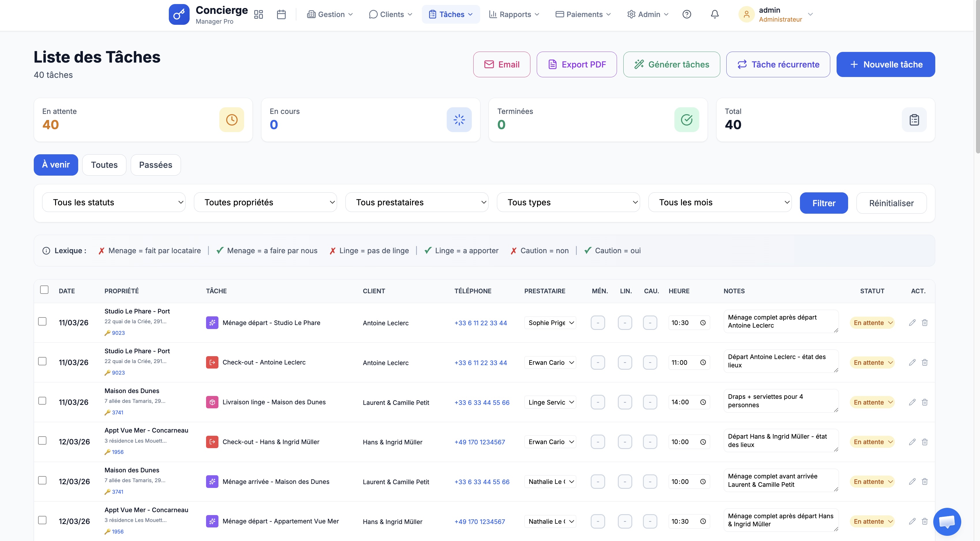This screenshot has height=541, width=980.
Task: Check the select-all checkbox in table header
Action: click(x=44, y=290)
